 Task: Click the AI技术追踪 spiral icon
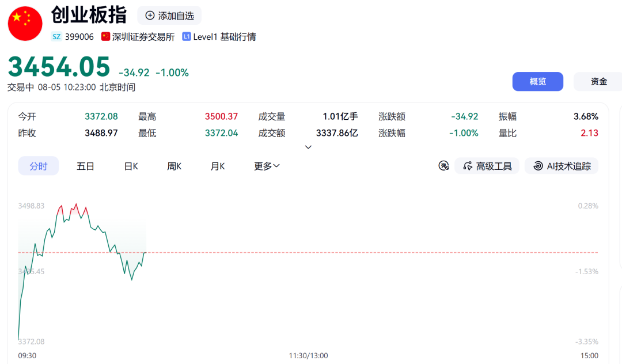point(538,166)
